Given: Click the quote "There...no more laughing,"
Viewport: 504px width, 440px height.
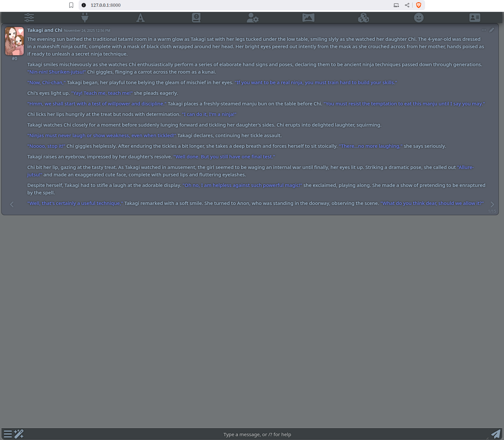Looking at the screenshot, I should [x=371, y=146].
